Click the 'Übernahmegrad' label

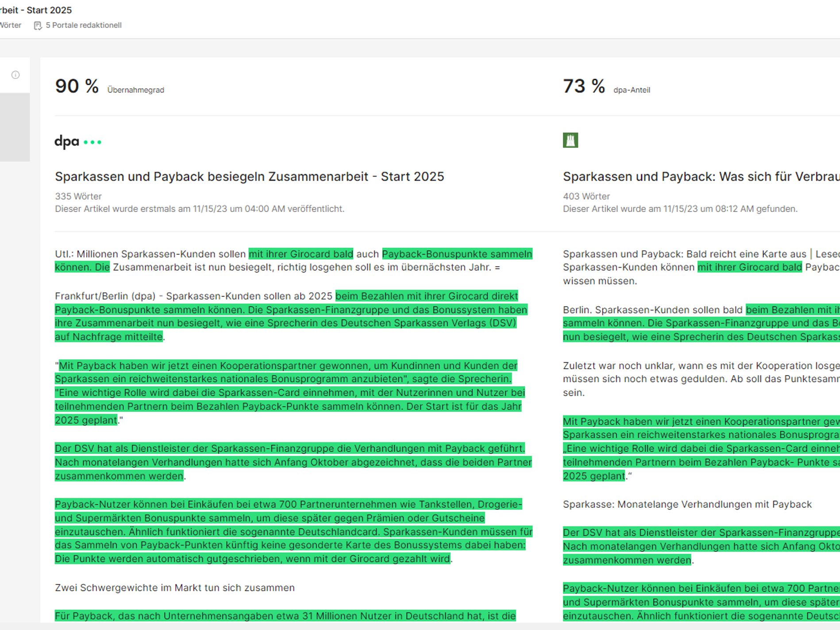pos(135,90)
